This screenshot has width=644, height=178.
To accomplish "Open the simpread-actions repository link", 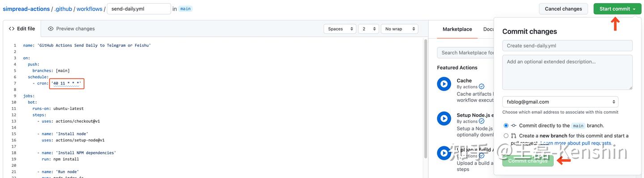I will pos(26,9).
